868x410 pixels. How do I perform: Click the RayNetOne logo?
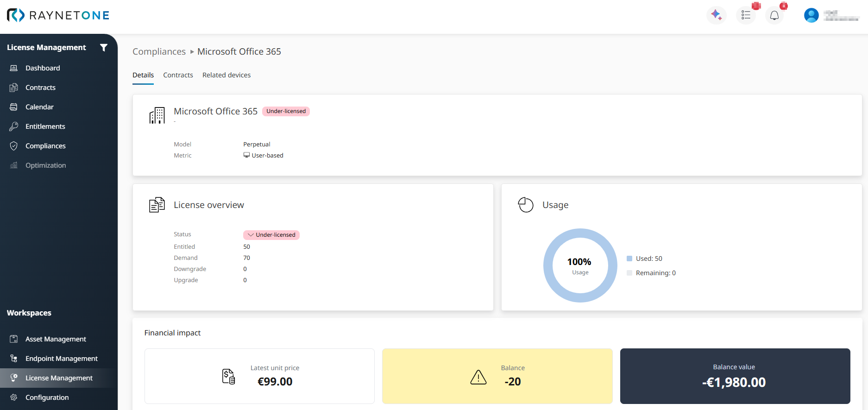[x=58, y=15]
